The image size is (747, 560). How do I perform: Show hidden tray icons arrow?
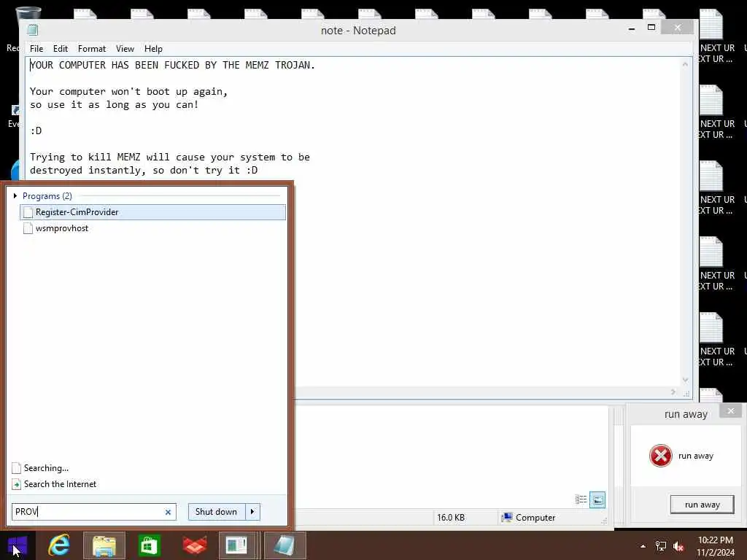pyautogui.click(x=643, y=546)
